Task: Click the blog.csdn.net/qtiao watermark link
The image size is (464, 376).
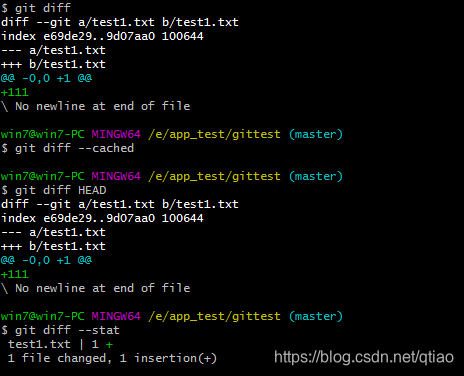Action: [x=364, y=357]
